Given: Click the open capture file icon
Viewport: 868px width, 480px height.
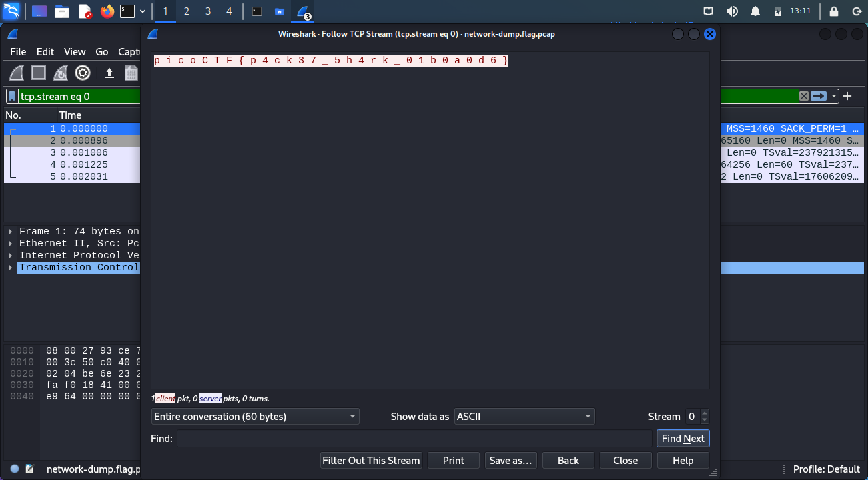Looking at the screenshot, I should pyautogui.click(x=109, y=73).
